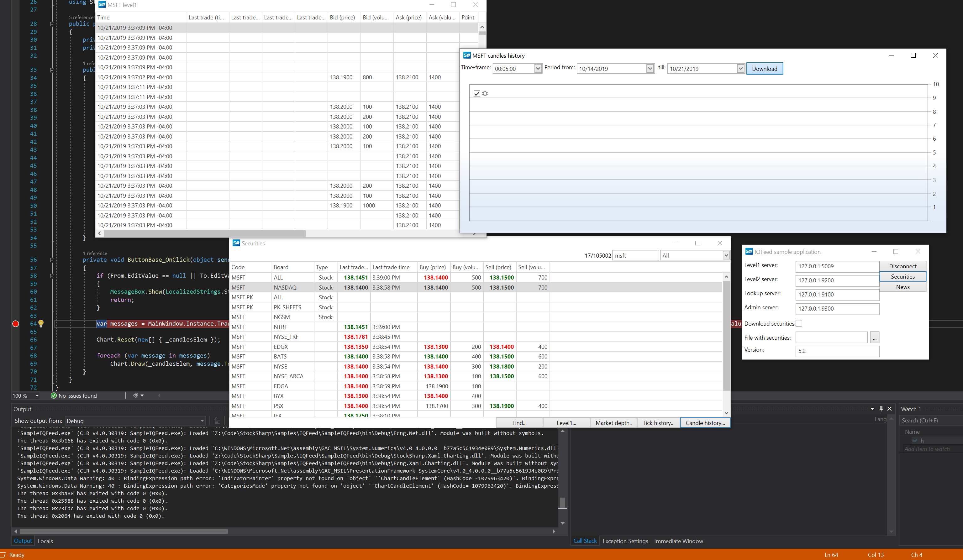Click the Find... button
963x560 pixels.
coord(519,422)
